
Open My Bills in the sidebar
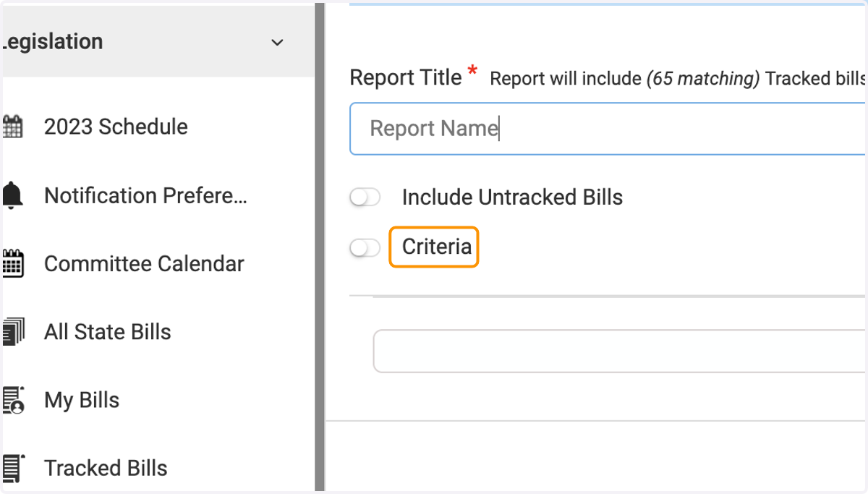click(82, 400)
